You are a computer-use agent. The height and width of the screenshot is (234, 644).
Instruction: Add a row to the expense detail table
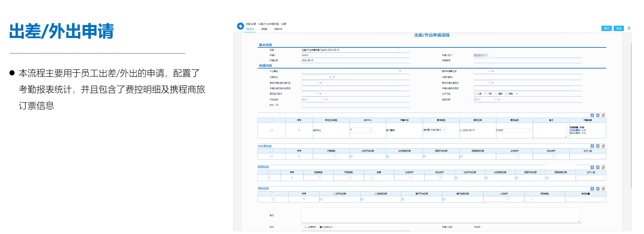pyautogui.click(x=592, y=115)
